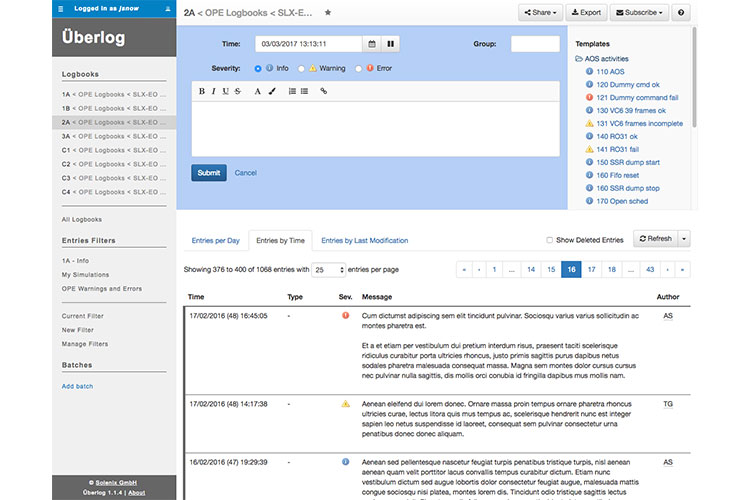Choose the 110 AOS template
Image resolution: width=750 pixels, height=500 pixels.
click(x=610, y=71)
